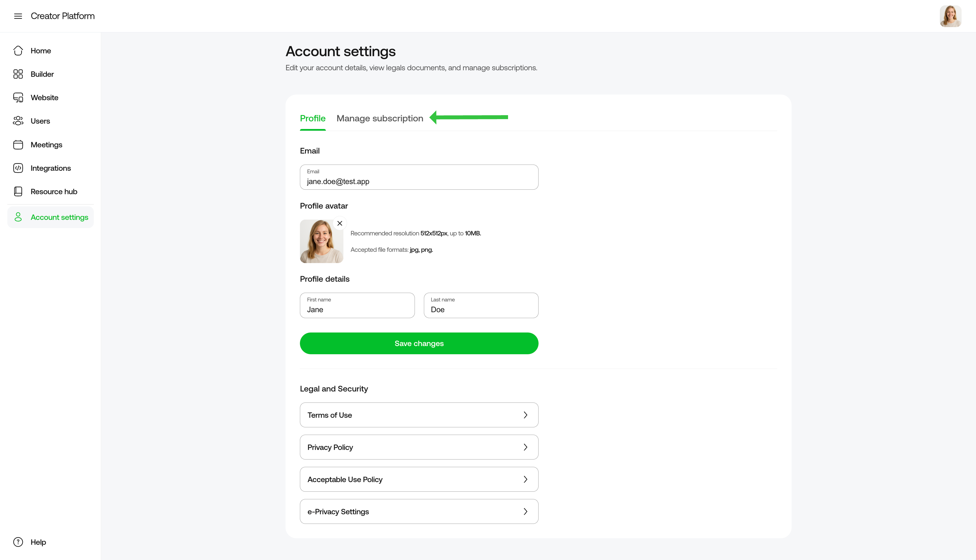Open e-Privacy Settings via its chevron
The height and width of the screenshot is (560, 976).
tap(526, 511)
